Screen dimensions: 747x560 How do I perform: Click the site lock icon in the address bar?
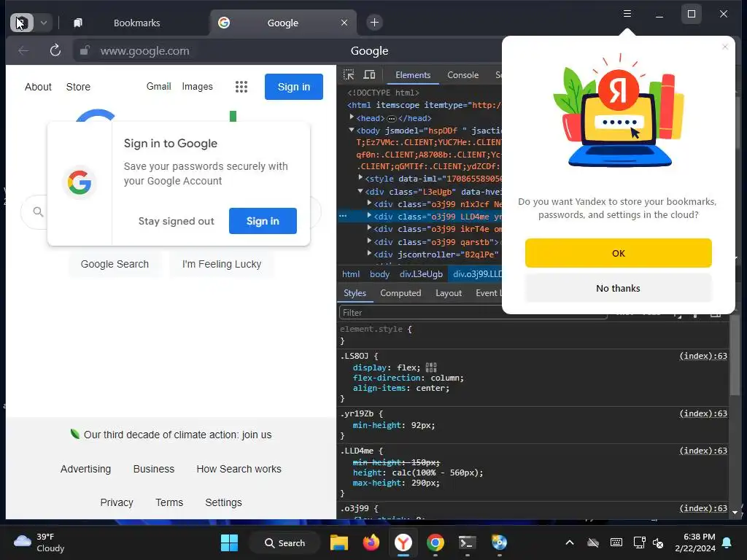(85, 50)
